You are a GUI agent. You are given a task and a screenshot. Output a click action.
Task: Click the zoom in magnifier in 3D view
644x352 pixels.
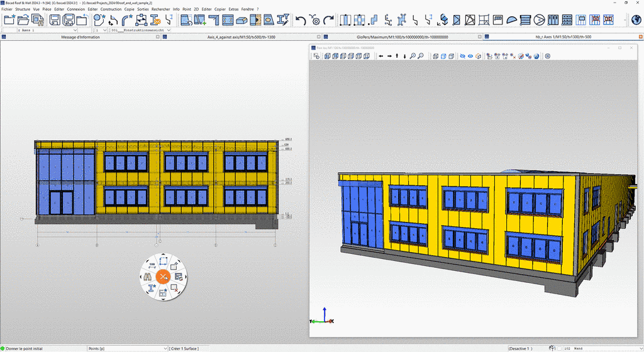pos(413,56)
